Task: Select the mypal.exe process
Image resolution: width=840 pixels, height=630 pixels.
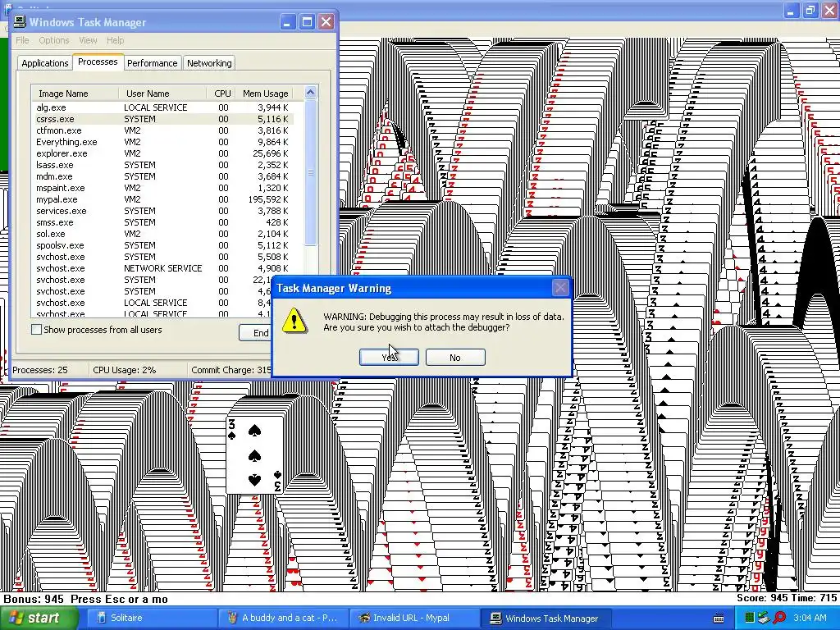Action: click(162, 199)
